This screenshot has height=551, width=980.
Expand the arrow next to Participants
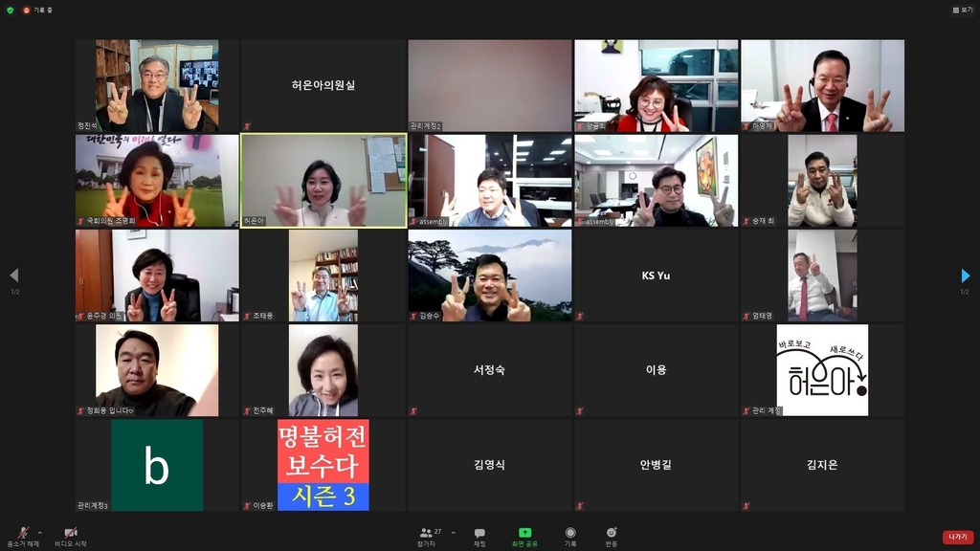[x=453, y=532]
